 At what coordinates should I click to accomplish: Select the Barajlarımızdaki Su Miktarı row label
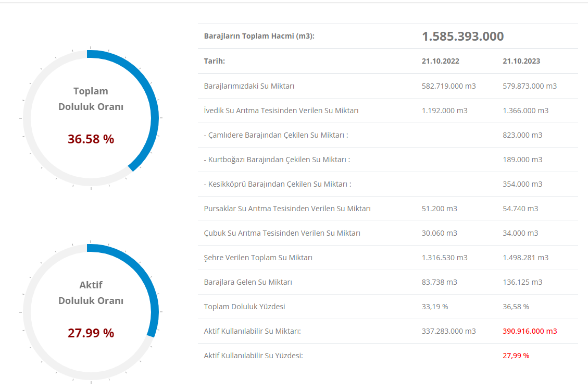coord(249,86)
